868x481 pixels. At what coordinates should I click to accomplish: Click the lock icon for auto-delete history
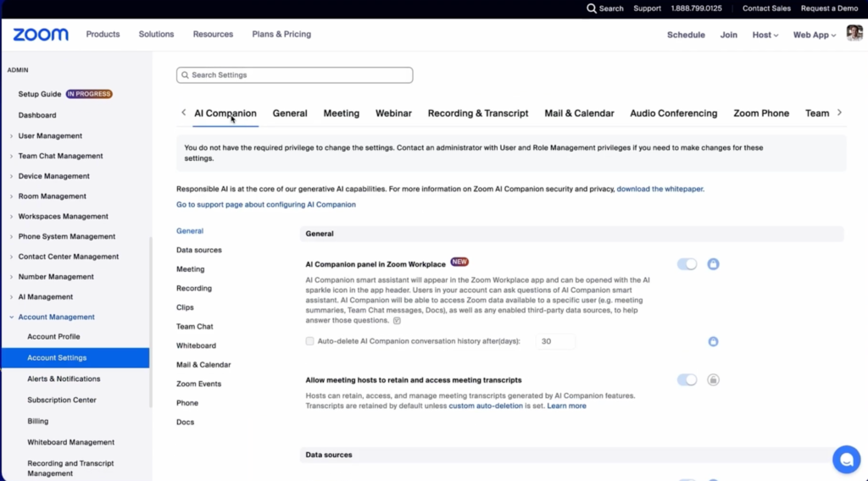pyautogui.click(x=713, y=341)
